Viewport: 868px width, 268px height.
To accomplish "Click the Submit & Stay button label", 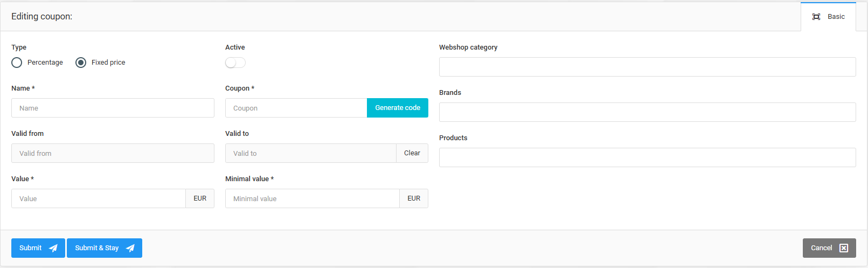I will click(x=97, y=248).
